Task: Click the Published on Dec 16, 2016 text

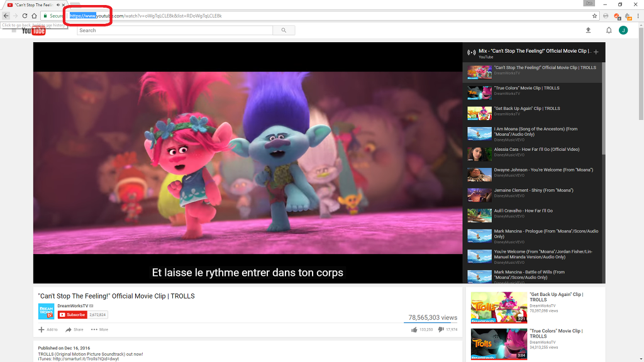Action: tap(64, 348)
